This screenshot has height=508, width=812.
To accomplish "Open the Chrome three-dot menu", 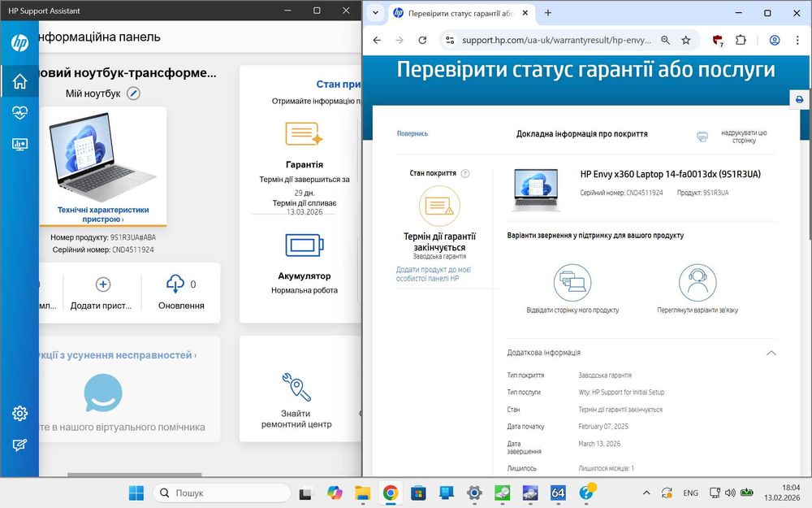I will (797, 40).
